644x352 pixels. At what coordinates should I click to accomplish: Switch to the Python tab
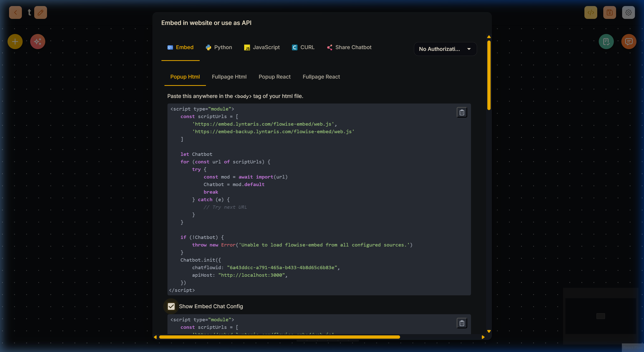coord(219,47)
